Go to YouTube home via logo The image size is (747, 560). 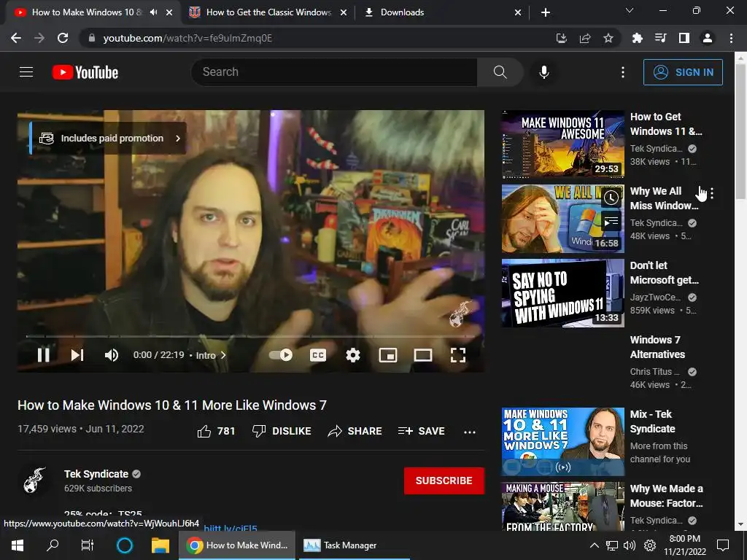[x=85, y=72]
